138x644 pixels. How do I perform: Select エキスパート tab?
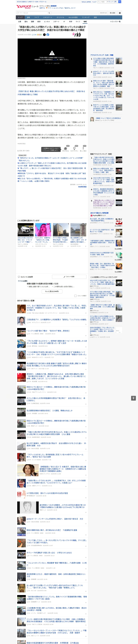click(x=48, y=17)
